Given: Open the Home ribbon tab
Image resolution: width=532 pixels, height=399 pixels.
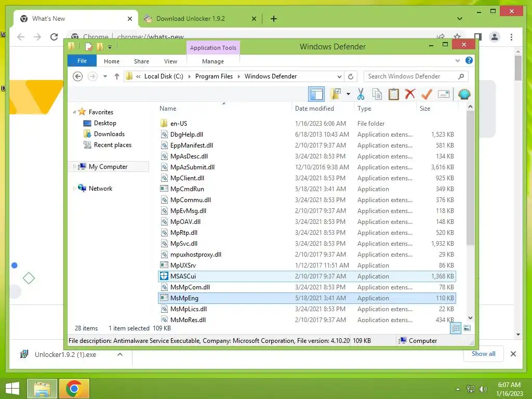Looking at the screenshot, I should (x=112, y=61).
